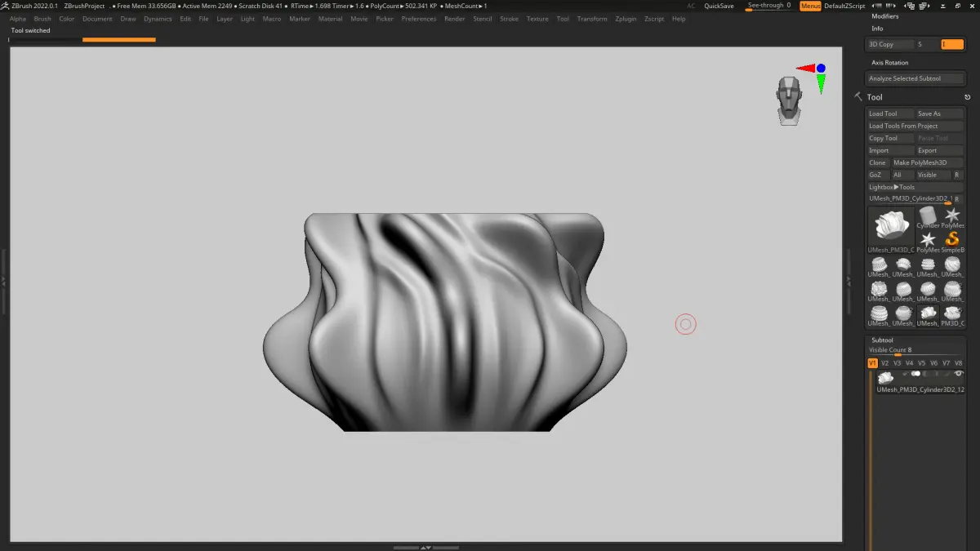Click the Save As button

click(940, 113)
